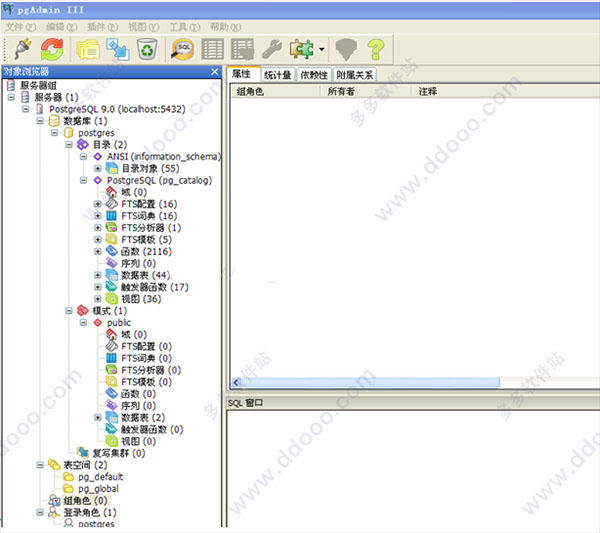Collapse the 数据库 (1) node
Image resolution: width=600 pixels, height=533 pixels.
[x=40, y=121]
